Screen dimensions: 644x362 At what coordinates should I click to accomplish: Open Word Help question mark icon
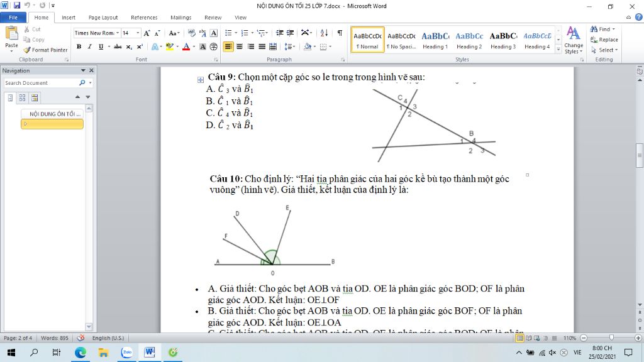tap(639, 17)
